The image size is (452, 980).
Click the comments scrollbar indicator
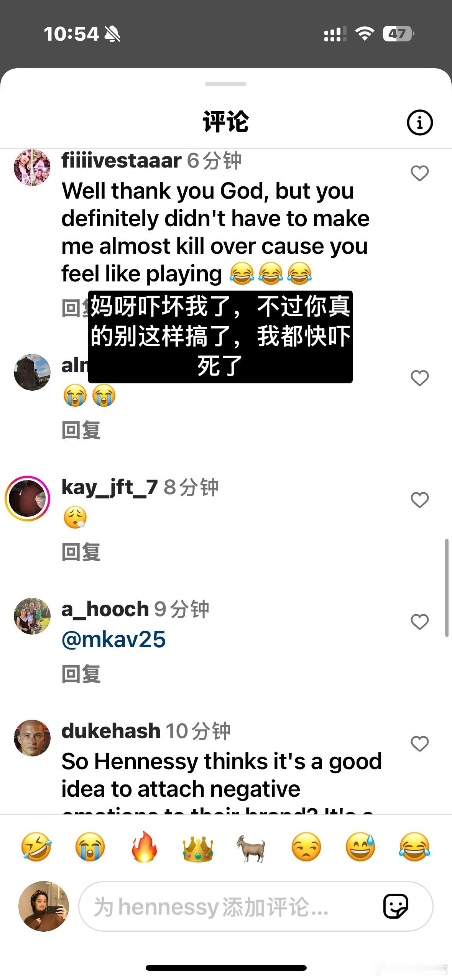click(446, 587)
